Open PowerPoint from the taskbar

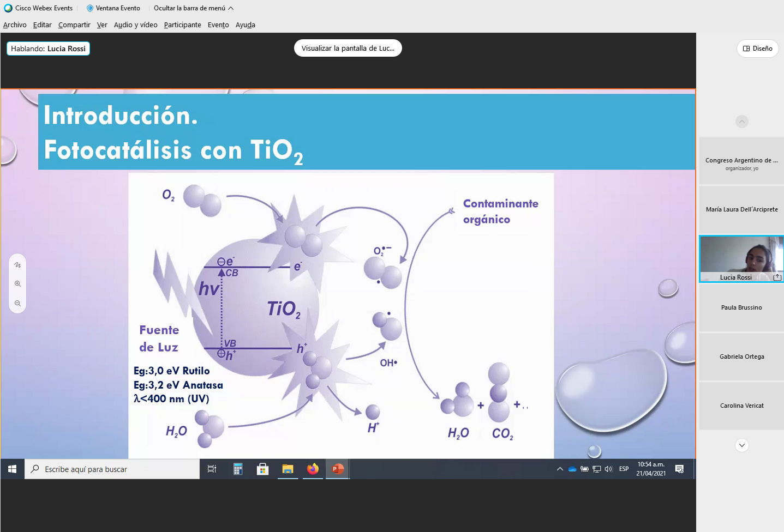[x=338, y=469]
